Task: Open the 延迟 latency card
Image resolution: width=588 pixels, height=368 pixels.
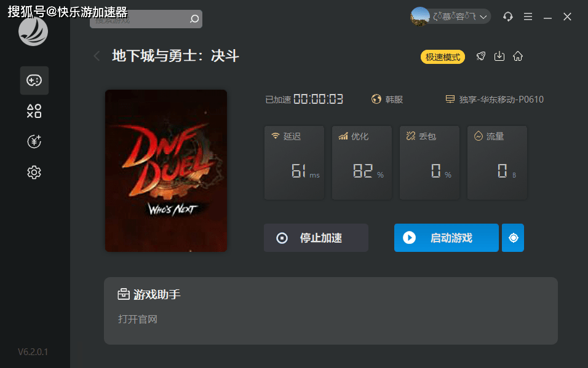Action: click(x=295, y=163)
